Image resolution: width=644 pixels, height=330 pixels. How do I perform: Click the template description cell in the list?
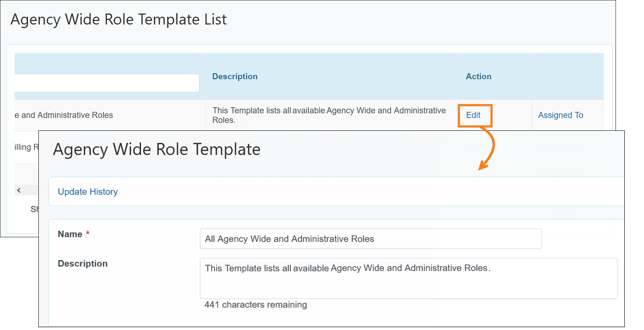coord(329,115)
